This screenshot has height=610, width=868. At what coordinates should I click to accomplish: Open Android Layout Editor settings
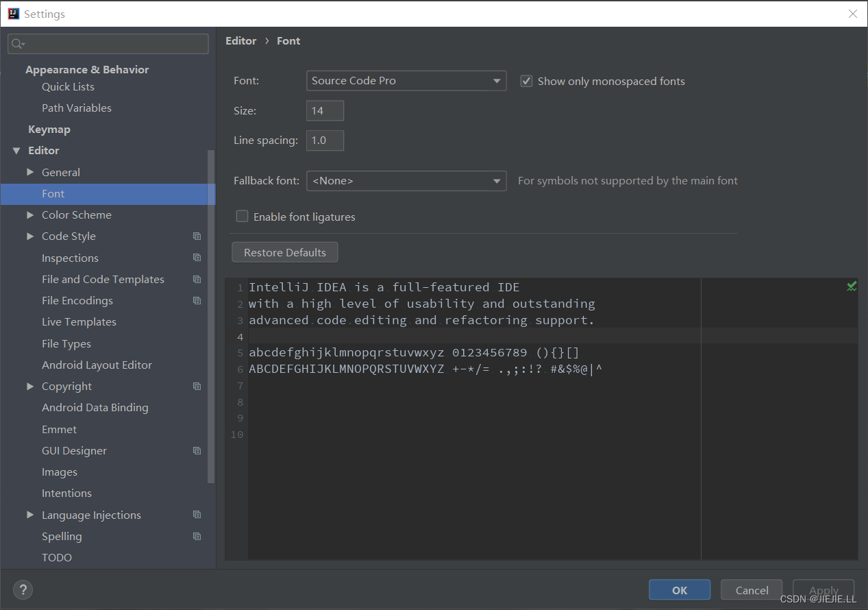(x=97, y=365)
